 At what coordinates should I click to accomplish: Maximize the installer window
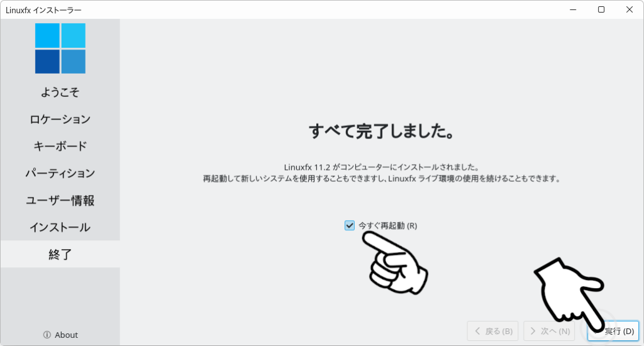point(601,9)
